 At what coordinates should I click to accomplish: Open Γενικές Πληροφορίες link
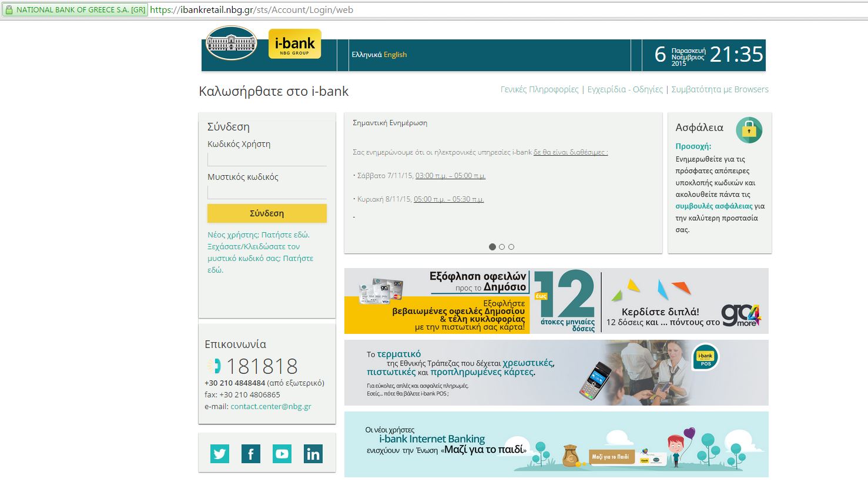pos(539,89)
